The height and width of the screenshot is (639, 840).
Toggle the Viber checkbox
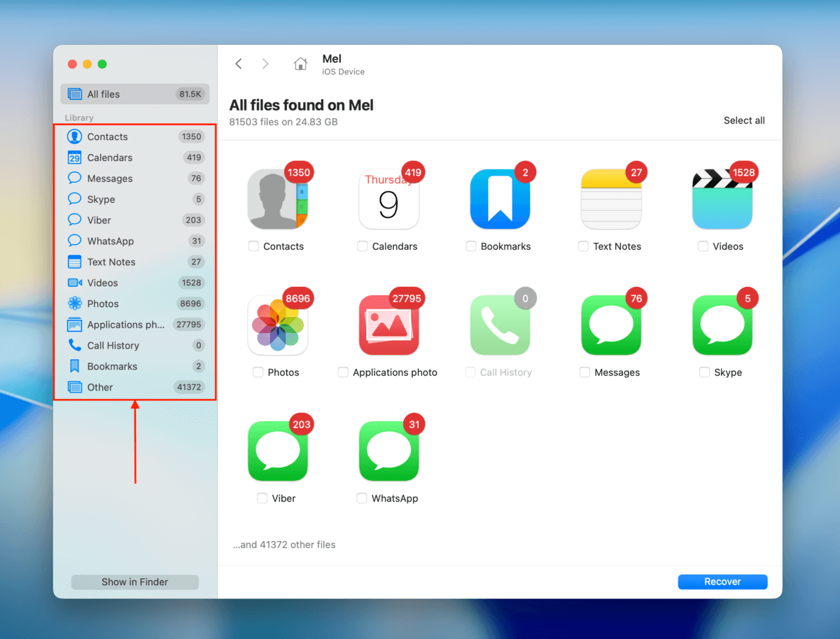click(x=262, y=498)
